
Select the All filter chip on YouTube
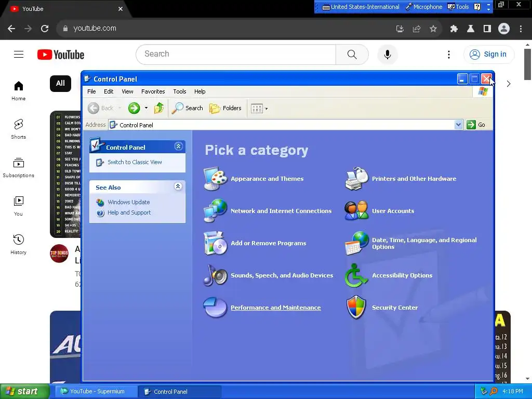click(60, 84)
